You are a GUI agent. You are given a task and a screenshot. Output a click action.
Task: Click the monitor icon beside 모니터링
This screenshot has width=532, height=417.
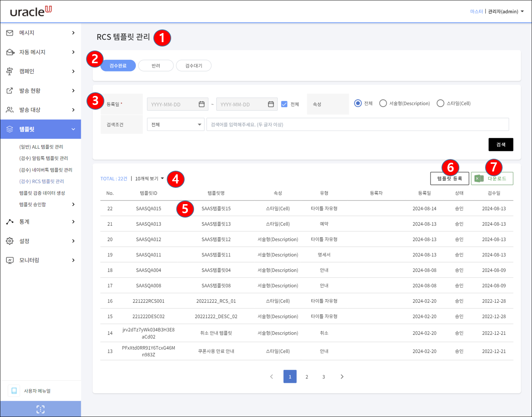pyautogui.click(x=10, y=260)
